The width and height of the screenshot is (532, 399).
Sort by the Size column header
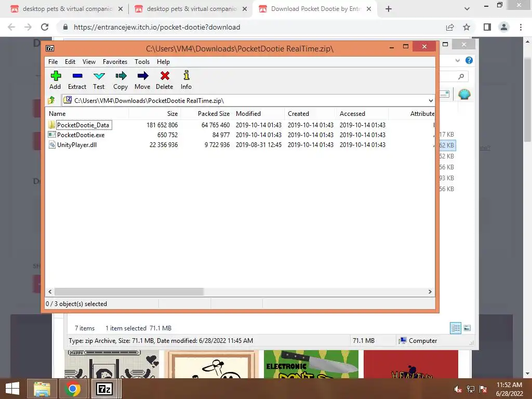click(154, 114)
